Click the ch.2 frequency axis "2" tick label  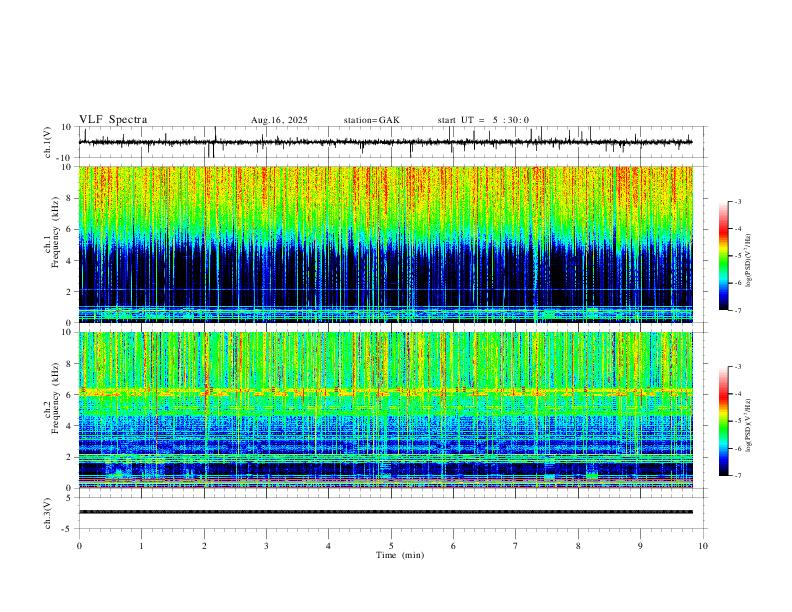click(69, 457)
